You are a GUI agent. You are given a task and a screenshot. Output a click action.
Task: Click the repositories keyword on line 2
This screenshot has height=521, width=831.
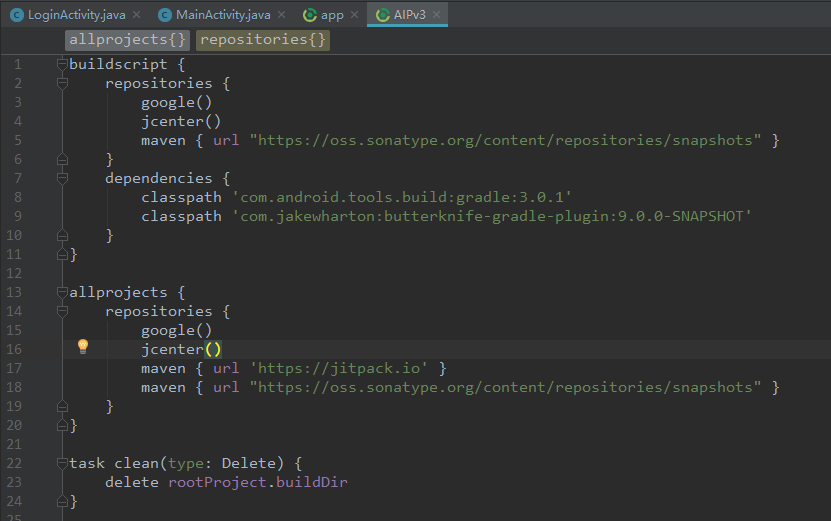(x=158, y=83)
